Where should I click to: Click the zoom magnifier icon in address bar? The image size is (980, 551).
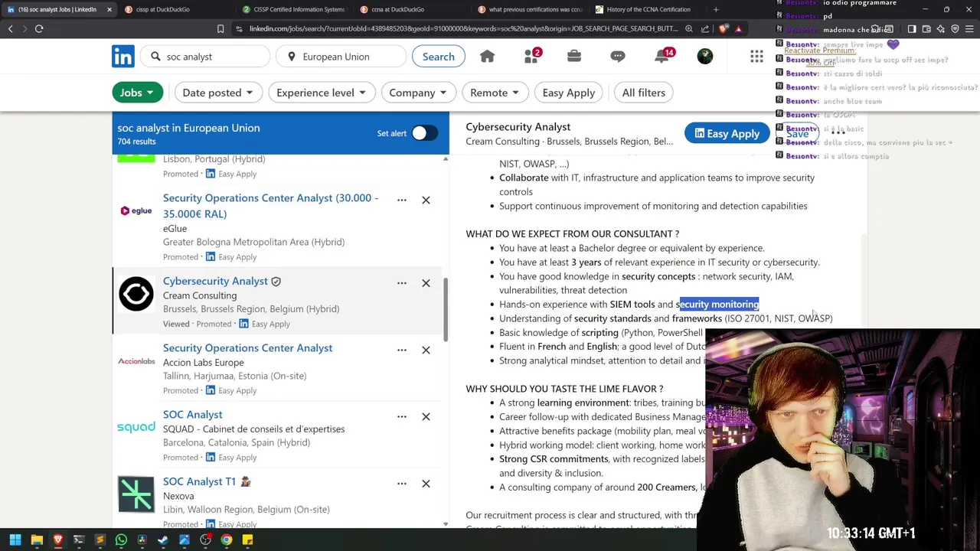[689, 29]
